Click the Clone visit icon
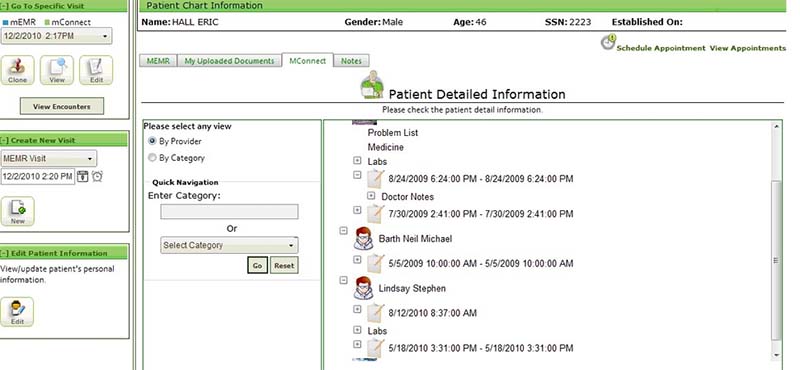The image size is (800, 370). point(17,70)
